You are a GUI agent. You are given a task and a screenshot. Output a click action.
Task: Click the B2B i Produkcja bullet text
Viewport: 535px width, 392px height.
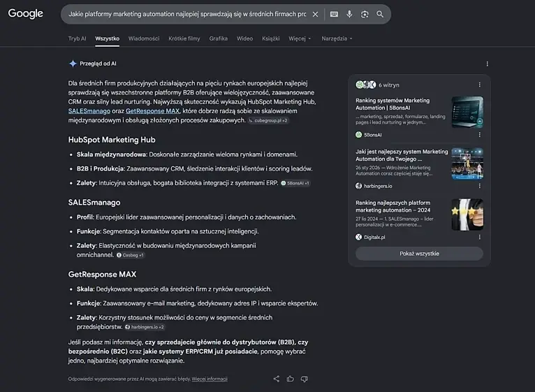(194, 168)
